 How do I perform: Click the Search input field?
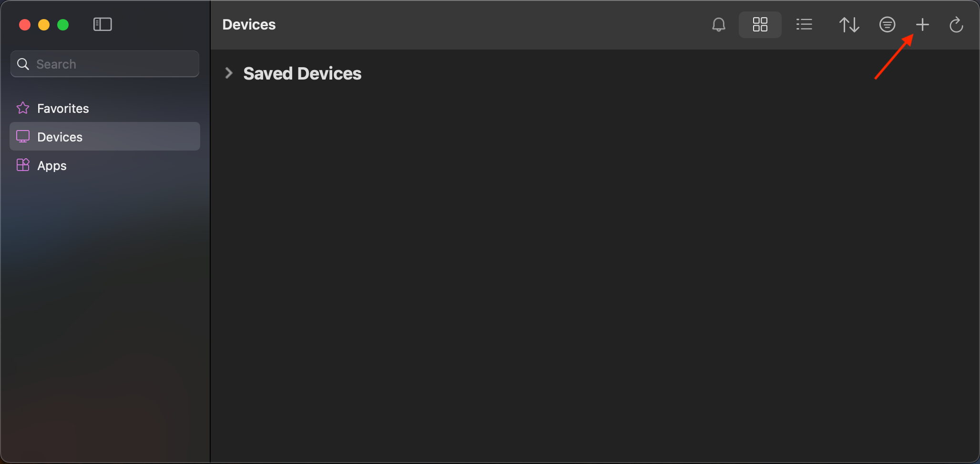pyautogui.click(x=114, y=64)
